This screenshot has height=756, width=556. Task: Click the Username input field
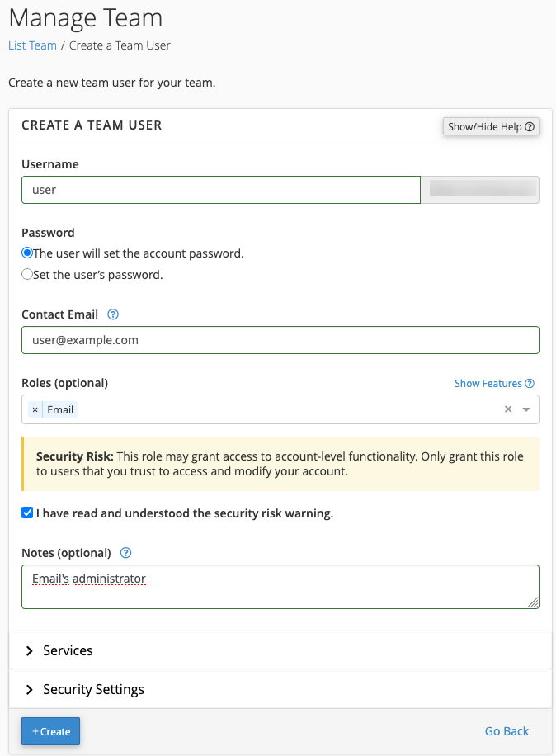pyautogui.click(x=220, y=190)
